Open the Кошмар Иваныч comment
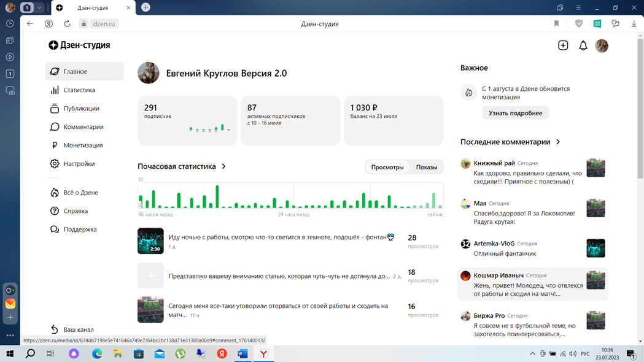644x362 pixels. 533,285
